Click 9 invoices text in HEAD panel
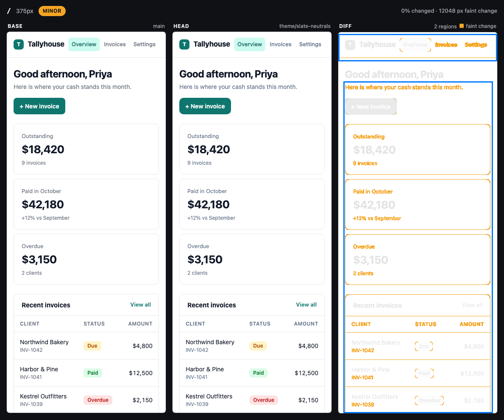Viewport: 504px width, 420px height. (199, 163)
